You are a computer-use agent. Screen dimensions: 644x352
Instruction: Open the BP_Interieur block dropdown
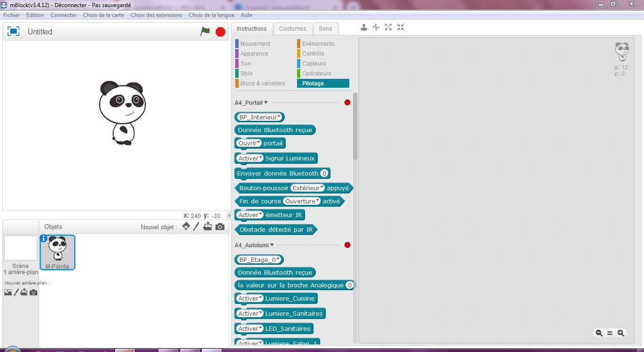pos(279,117)
